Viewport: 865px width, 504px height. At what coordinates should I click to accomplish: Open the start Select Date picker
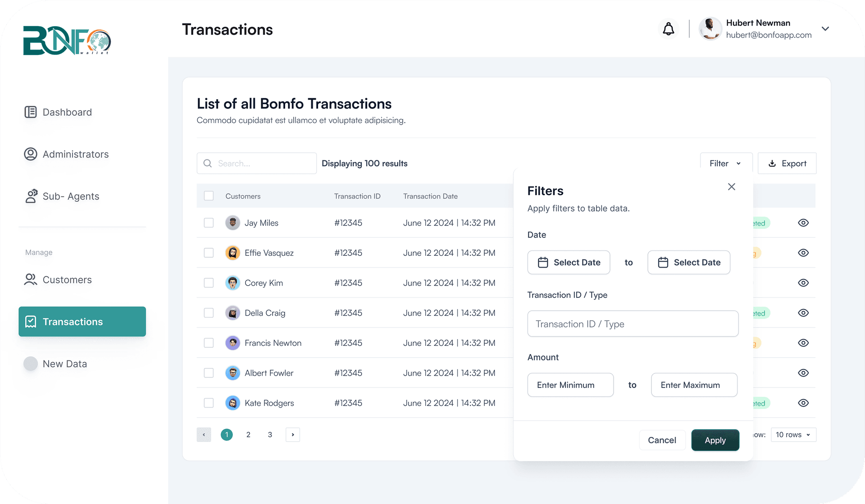(569, 262)
